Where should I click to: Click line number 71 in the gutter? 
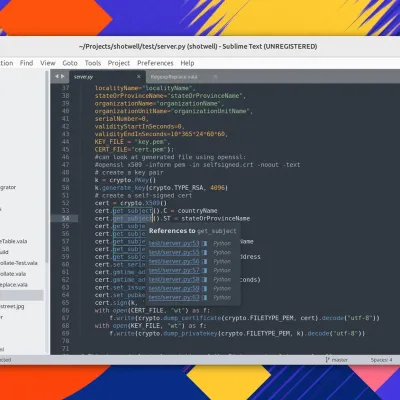(66, 349)
